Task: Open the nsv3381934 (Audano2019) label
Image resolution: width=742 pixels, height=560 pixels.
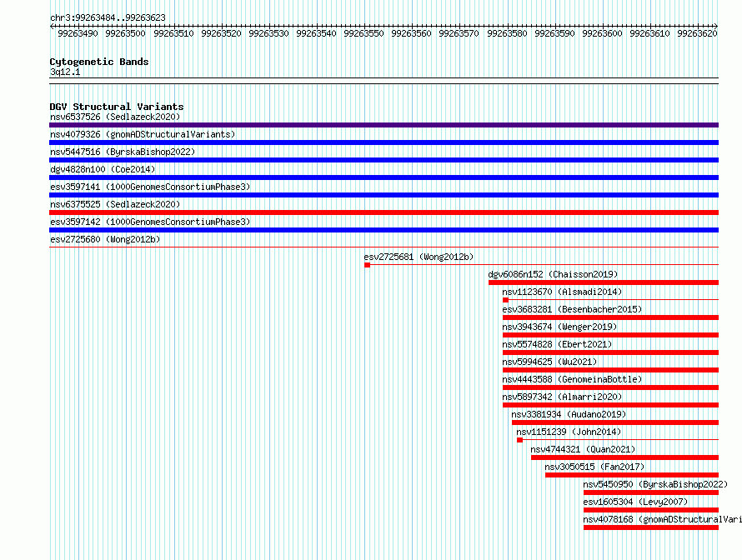Action: coord(569,414)
